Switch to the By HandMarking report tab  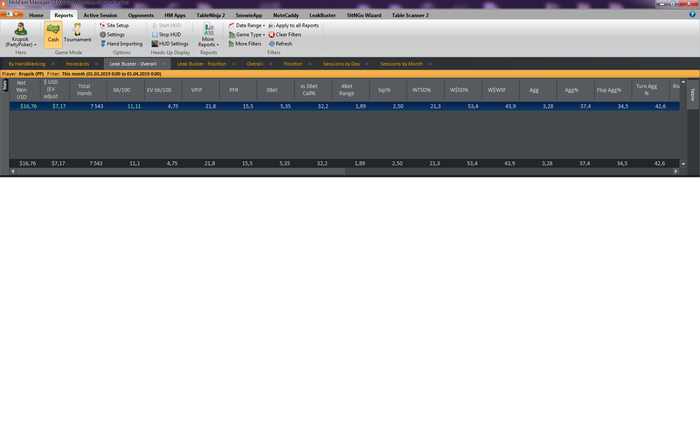27,64
